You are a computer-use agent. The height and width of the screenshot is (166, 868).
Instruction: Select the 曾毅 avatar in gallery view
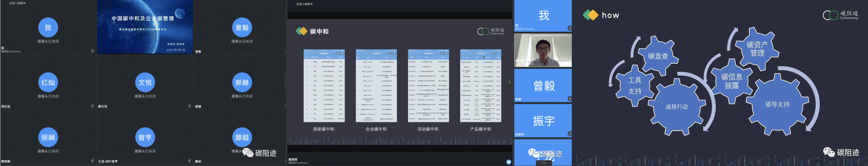pos(242,28)
